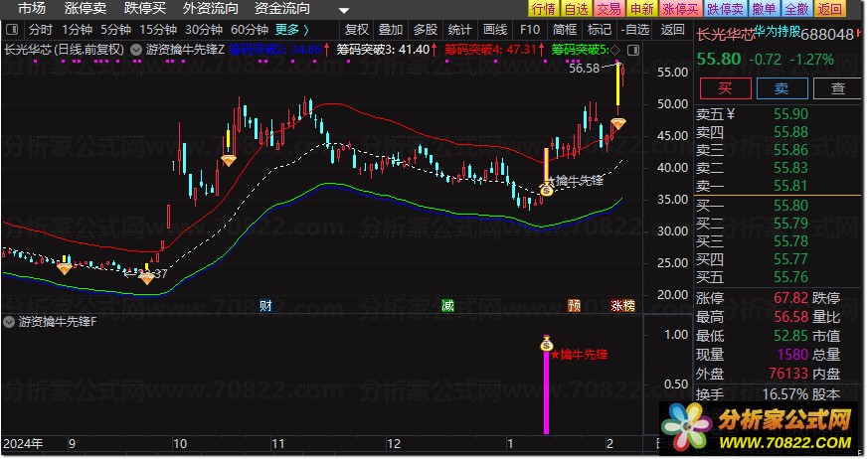This screenshot has height=459, width=868.
Task: Click the 华为持股 tag link
Action: [x=777, y=32]
